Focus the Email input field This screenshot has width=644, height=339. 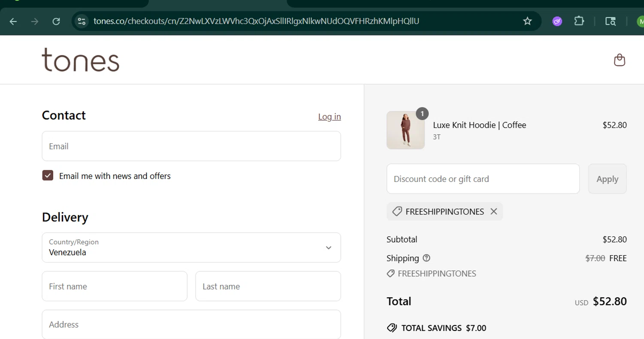tap(191, 146)
